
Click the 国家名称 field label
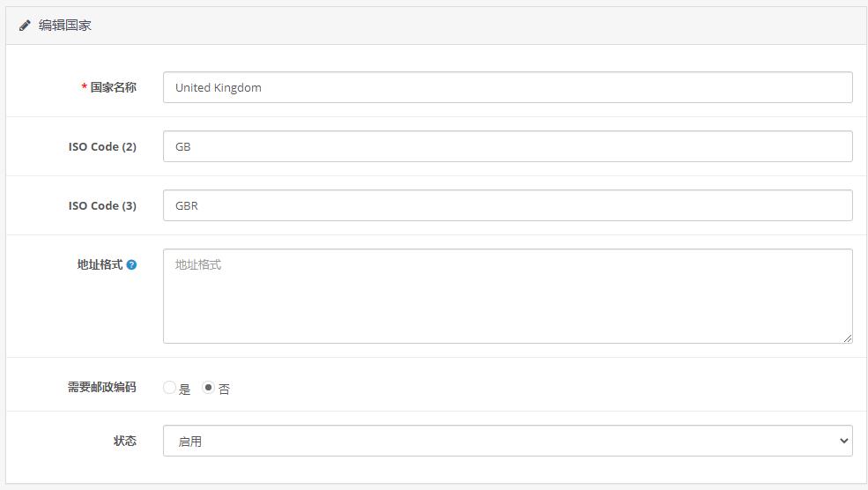click(x=113, y=87)
